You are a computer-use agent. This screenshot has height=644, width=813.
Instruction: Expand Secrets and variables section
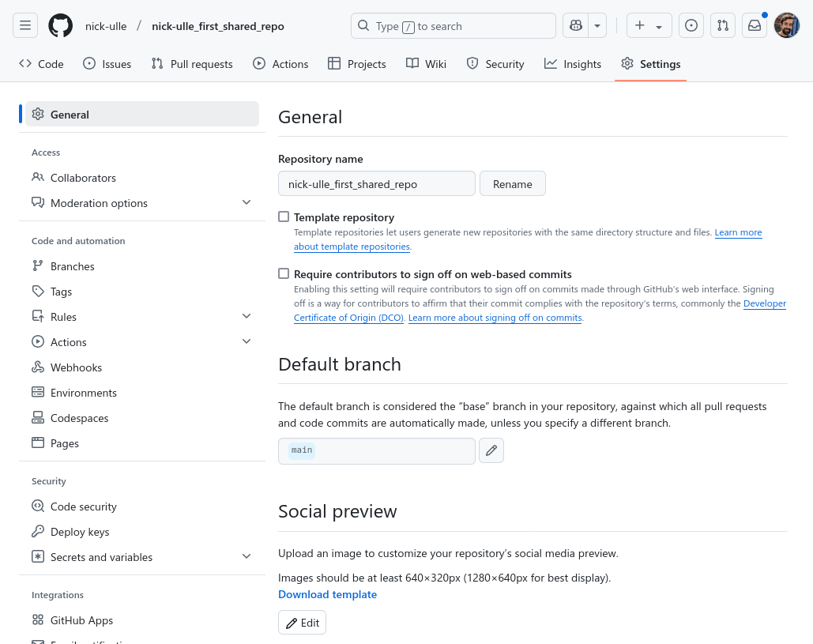click(247, 557)
